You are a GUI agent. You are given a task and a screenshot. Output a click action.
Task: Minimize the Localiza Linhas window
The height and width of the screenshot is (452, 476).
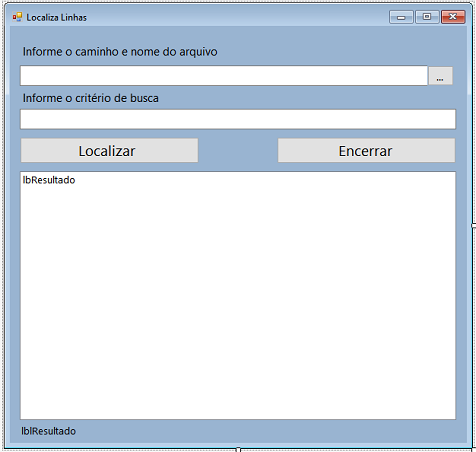click(401, 17)
